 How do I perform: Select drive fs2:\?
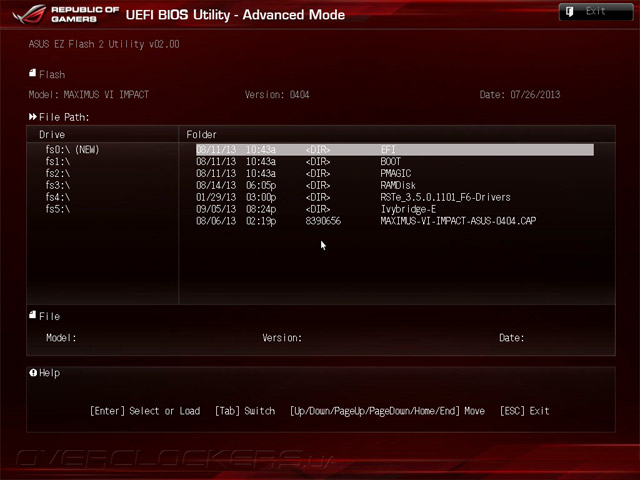pyautogui.click(x=58, y=173)
